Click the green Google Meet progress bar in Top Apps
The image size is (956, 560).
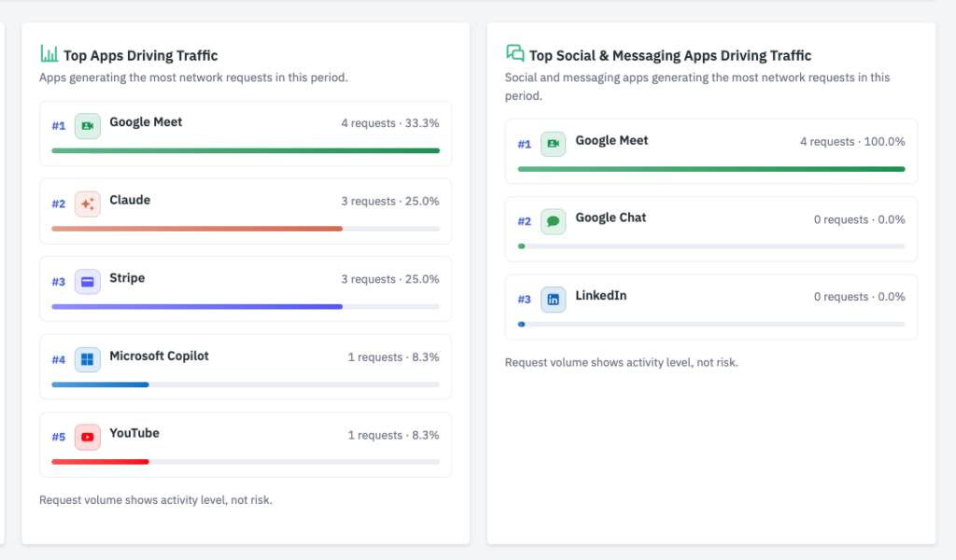246,150
